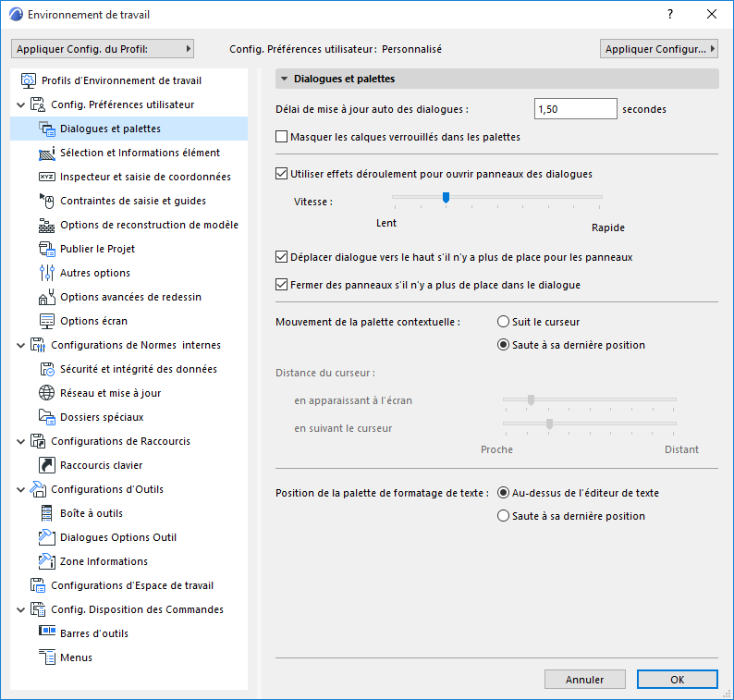Viewport: 734px width, 700px height.
Task: Collapse the Config. Préférences utilisateur tree node
Action: tap(20, 104)
